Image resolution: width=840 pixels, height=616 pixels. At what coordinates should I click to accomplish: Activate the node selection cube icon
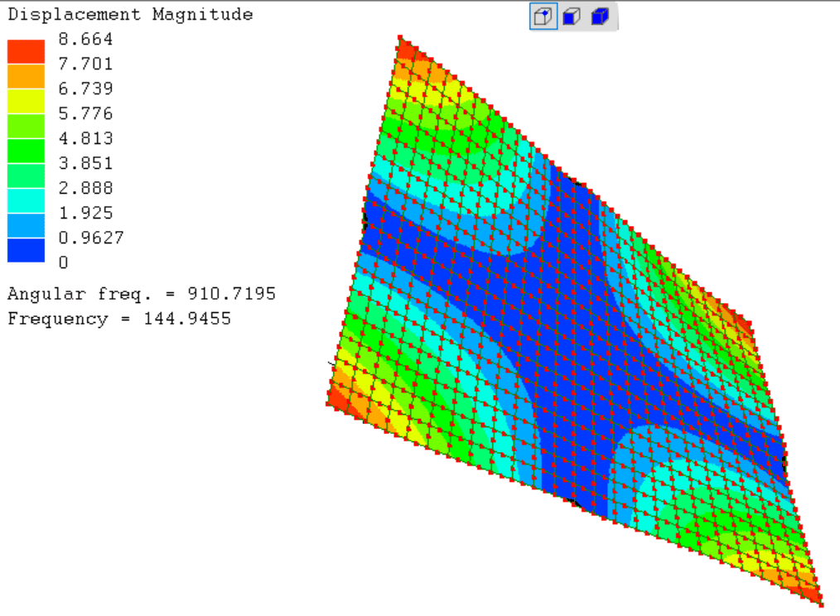click(x=543, y=17)
